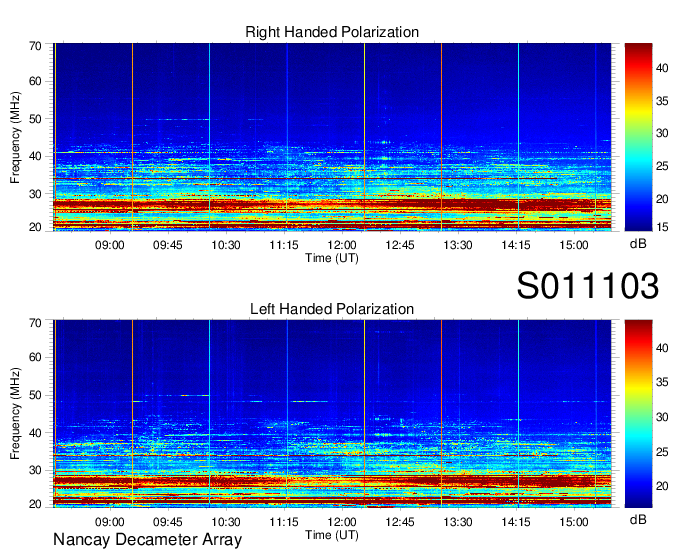The image size is (680, 552).
Task: Click the "Left Handed Polarization" plot title
Action: coord(332,309)
